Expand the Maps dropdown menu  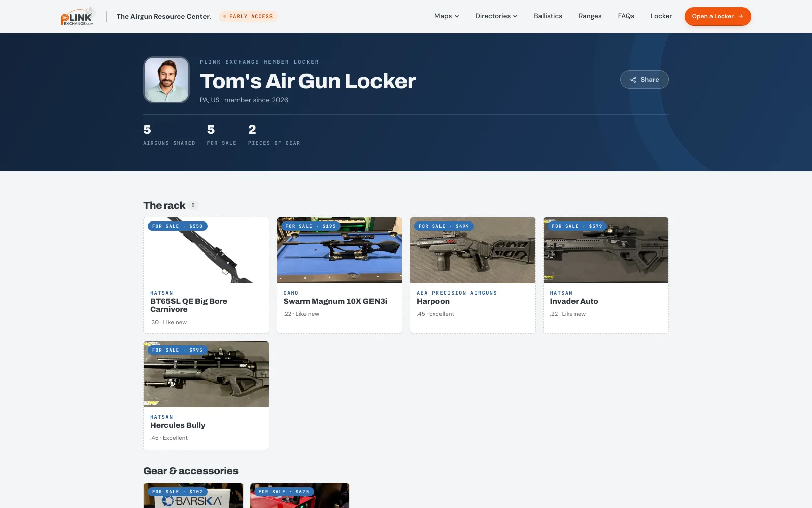[x=447, y=16]
